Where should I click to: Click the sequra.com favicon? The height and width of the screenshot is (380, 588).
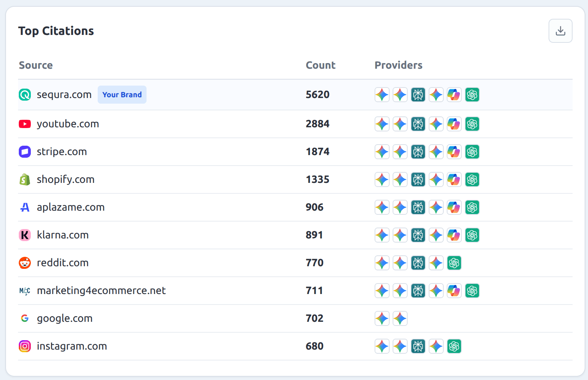(x=25, y=95)
